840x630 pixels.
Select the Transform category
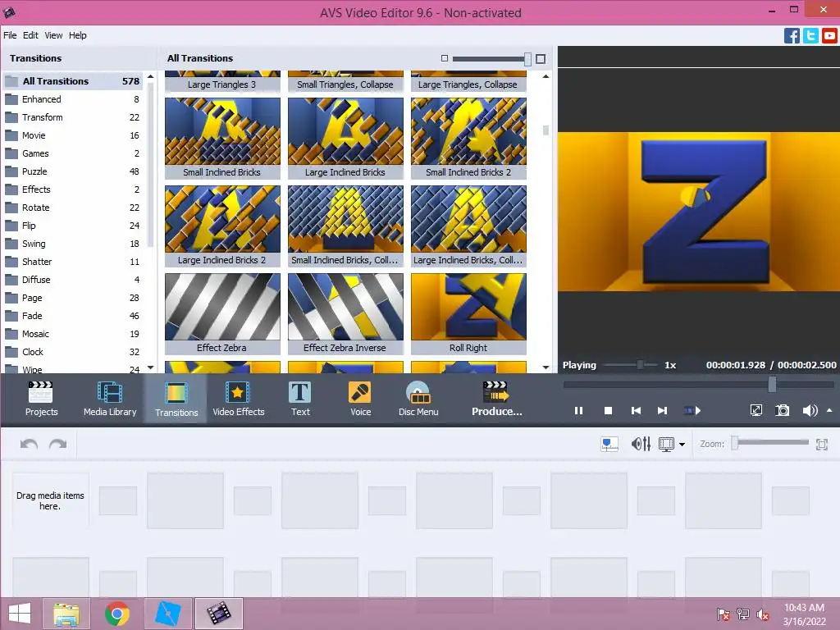pyautogui.click(x=73, y=117)
